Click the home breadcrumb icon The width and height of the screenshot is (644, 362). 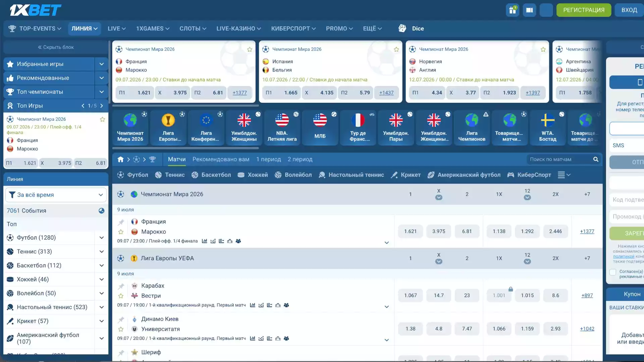pyautogui.click(x=121, y=160)
